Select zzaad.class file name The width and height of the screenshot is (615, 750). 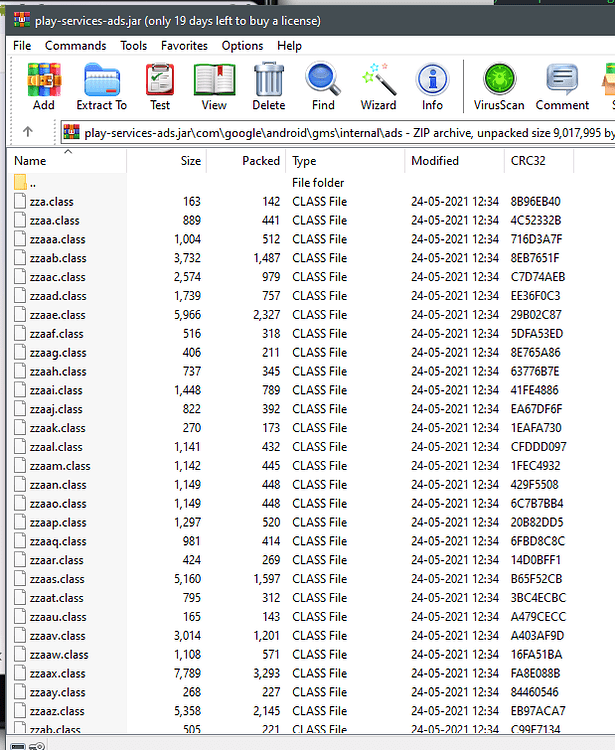click(58, 296)
